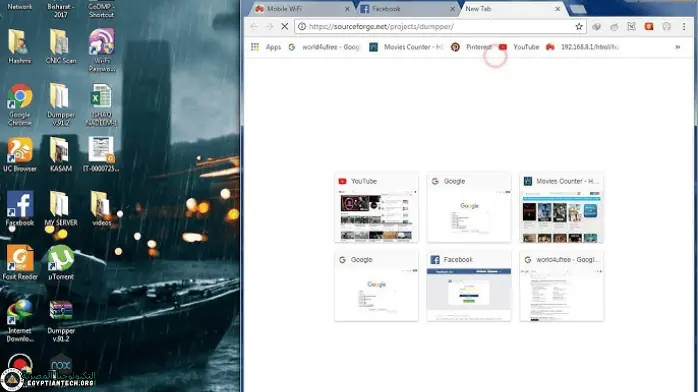Image resolution: width=698 pixels, height=392 pixels.
Task: Open the Hashmi folder on desktop
Action: 19,46
